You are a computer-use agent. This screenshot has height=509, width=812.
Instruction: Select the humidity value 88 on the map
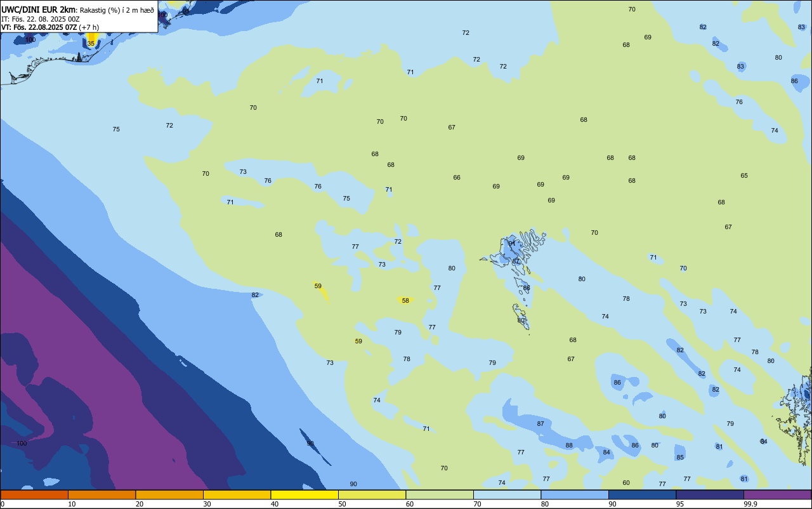569,446
